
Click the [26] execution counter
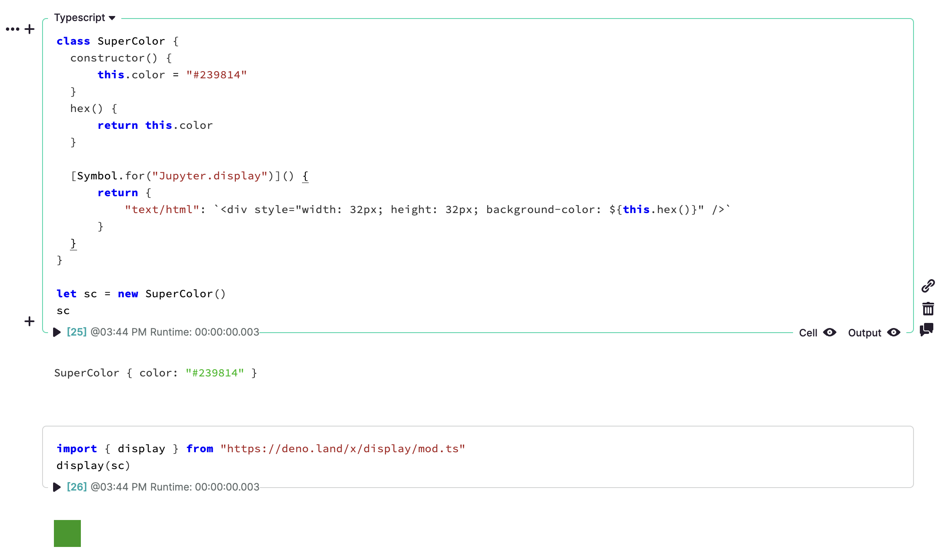[x=76, y=487]
